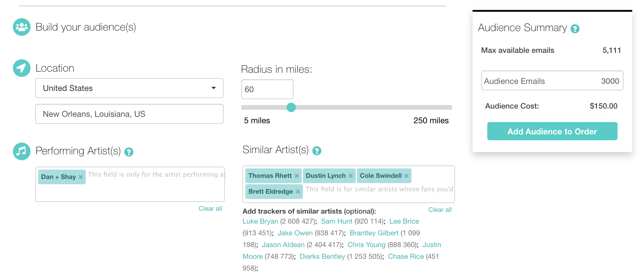Add Luke Bryan trackers link
The image size is (644, 277).
pos(260,221)
